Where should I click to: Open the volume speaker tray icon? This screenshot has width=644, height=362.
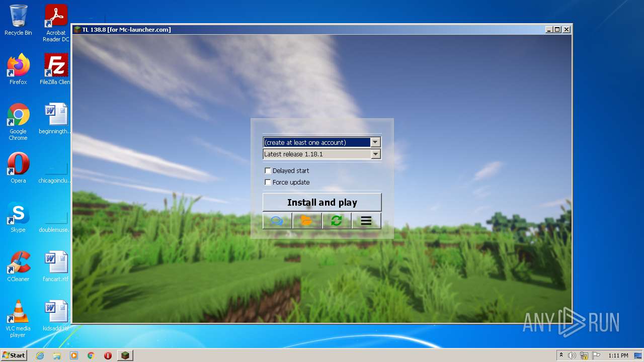tap(572, 355)
